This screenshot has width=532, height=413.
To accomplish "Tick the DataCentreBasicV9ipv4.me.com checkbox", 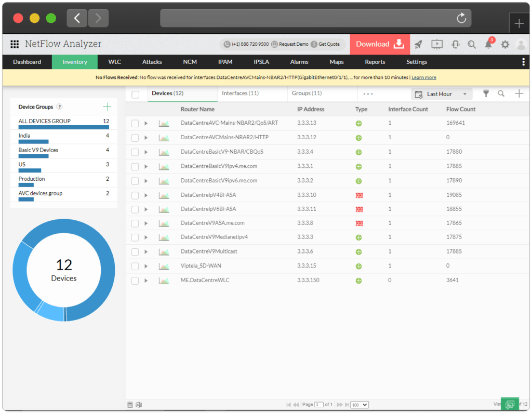I will [x=135, y=167].
